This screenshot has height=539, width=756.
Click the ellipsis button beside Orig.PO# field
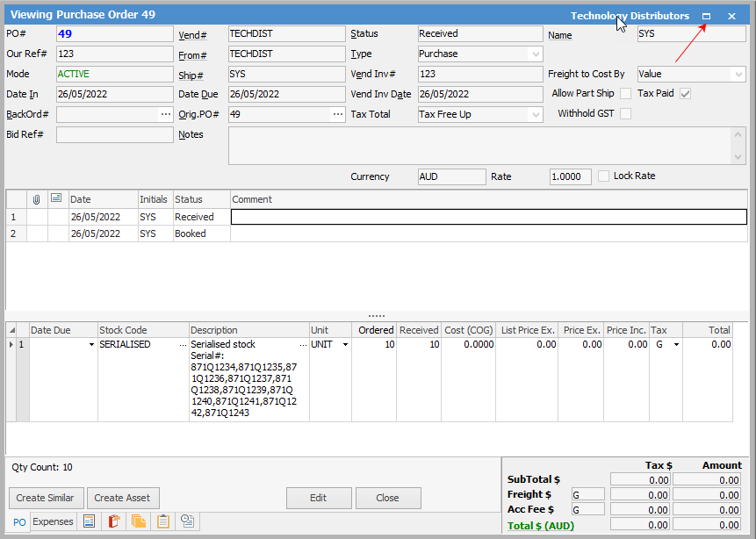[337, 114]
